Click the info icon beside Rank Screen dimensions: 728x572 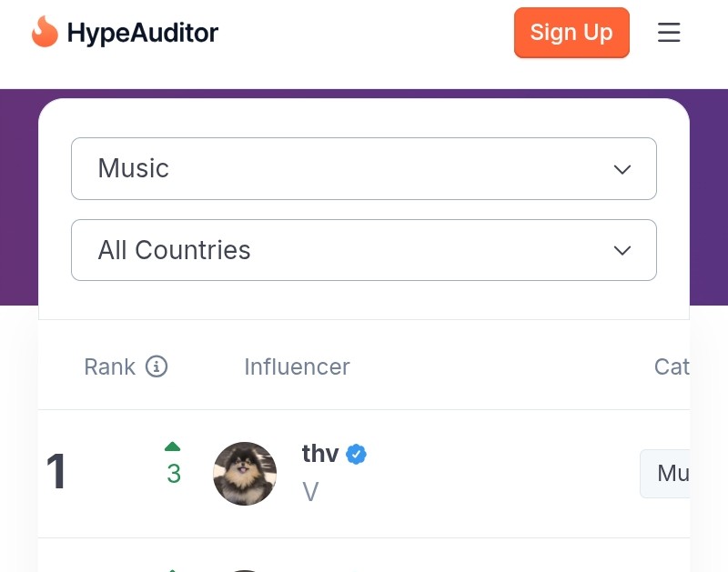point(157,366)
